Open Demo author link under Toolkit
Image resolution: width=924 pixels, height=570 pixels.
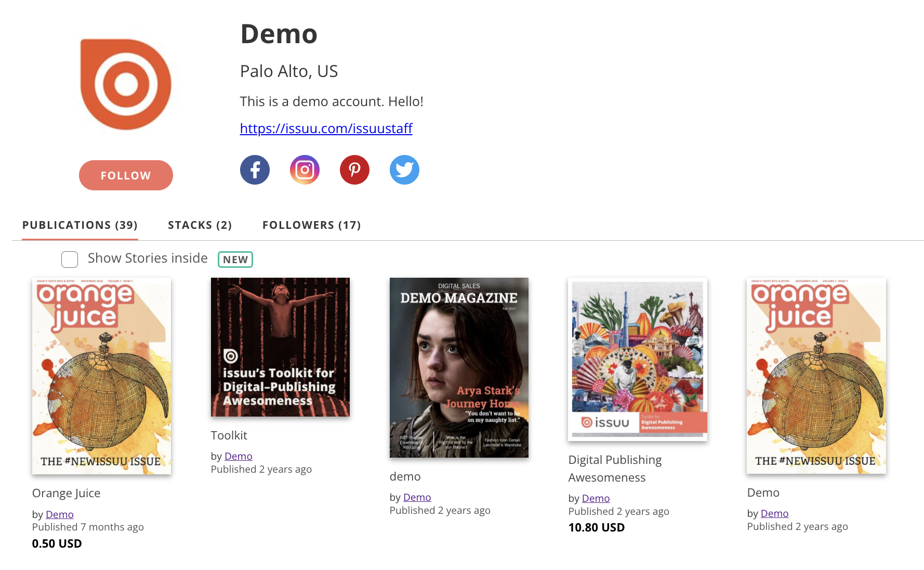click(239, 456)
